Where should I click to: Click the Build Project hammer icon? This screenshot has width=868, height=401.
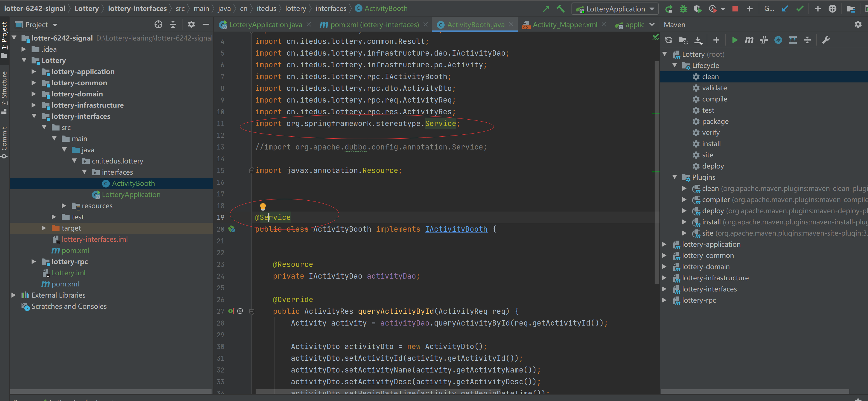[x=560, y=8]
